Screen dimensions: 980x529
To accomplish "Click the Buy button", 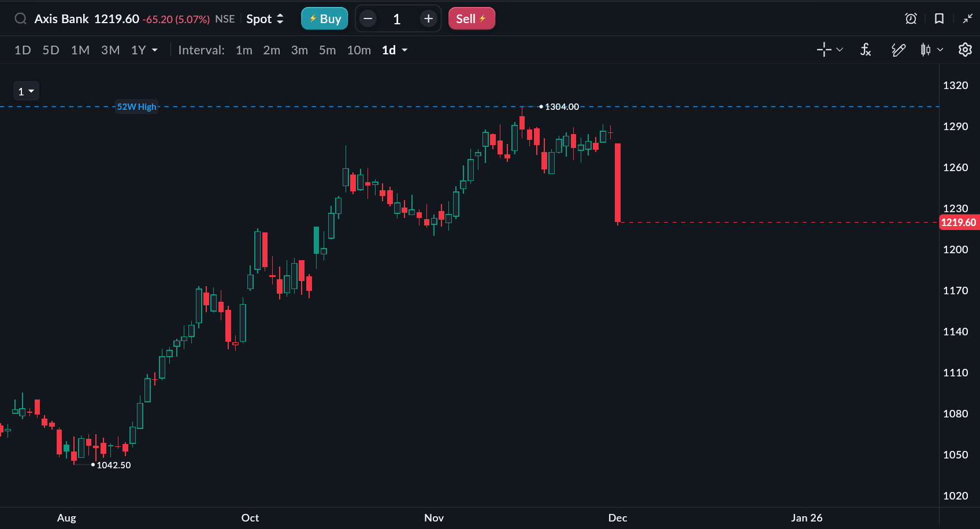I will pyautogui.click(x=324, y=19).
